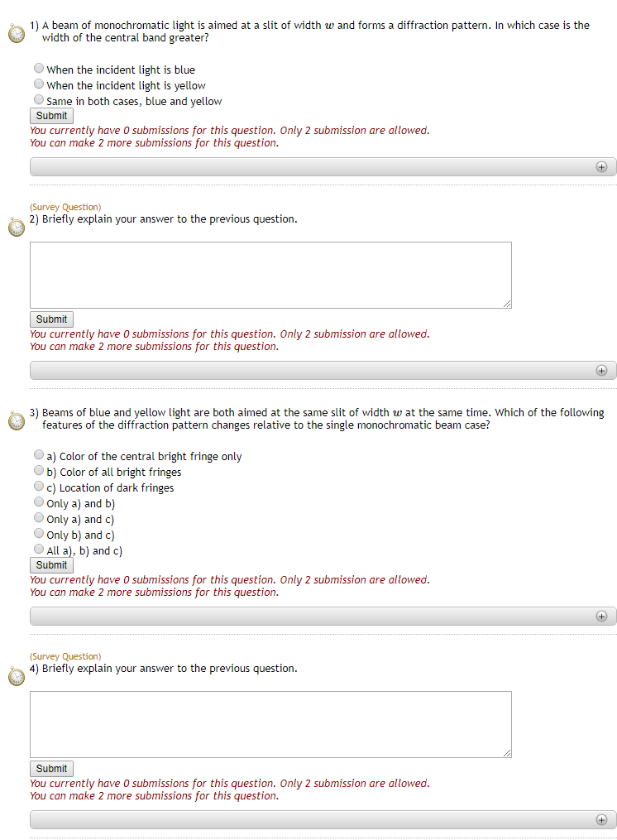Submit the answer for question 1

(51, 116)
